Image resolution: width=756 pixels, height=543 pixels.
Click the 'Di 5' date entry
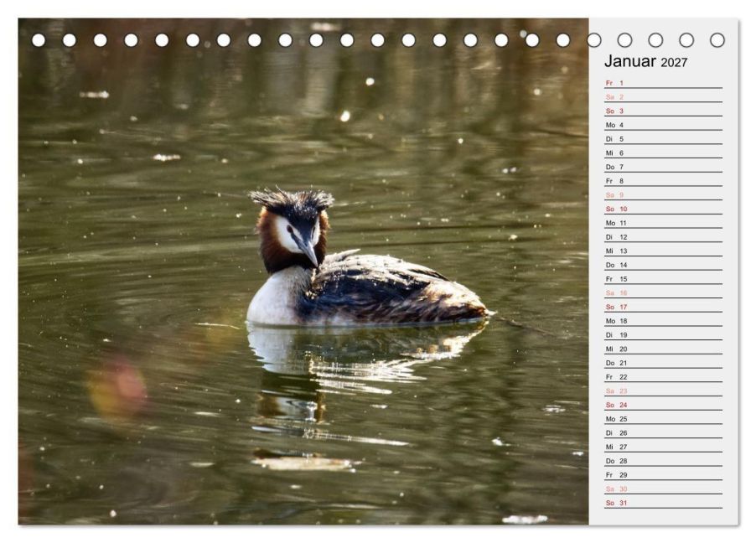coord(664,139)
